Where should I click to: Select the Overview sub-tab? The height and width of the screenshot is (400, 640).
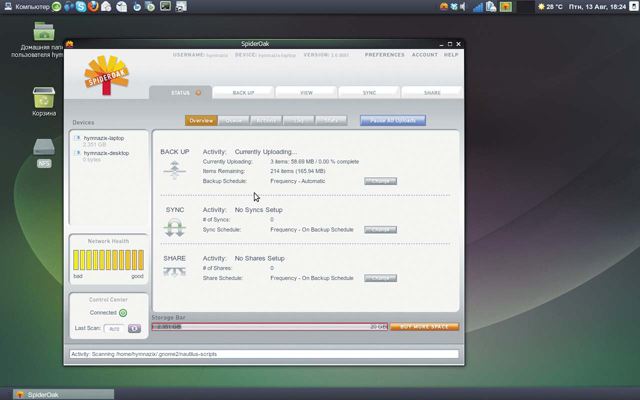201,120
